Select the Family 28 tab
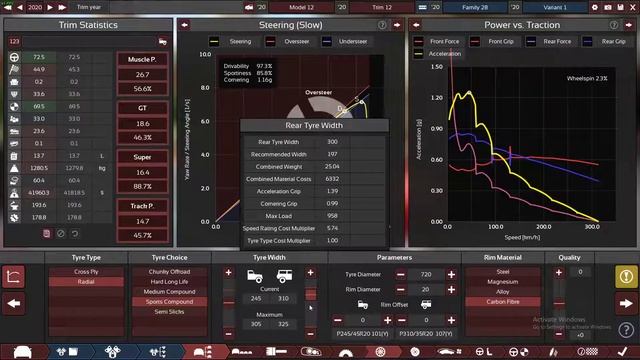 point(475,7)
